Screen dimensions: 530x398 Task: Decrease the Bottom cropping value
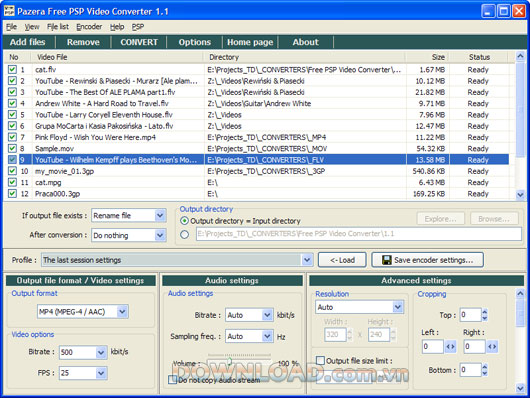click(485, 373)
